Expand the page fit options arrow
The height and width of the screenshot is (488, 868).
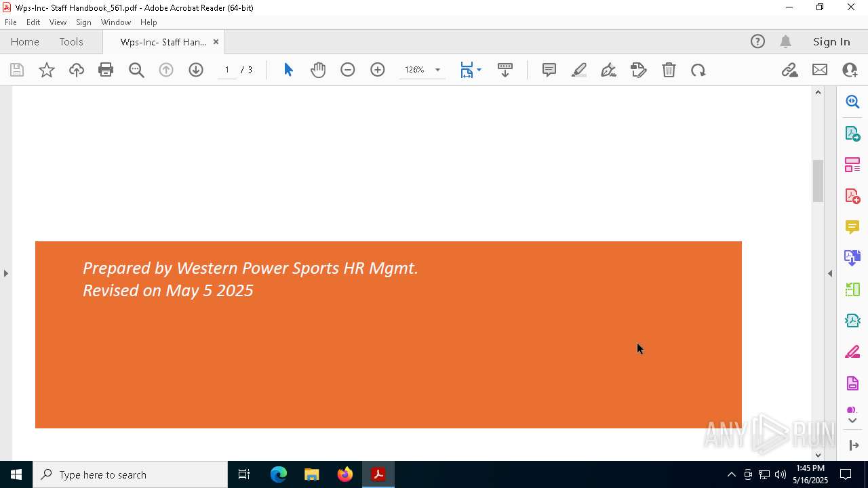point(479,70)
